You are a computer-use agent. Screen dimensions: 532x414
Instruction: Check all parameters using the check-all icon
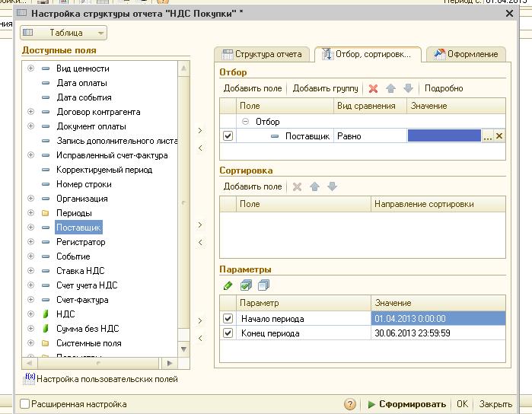point(246,285)
